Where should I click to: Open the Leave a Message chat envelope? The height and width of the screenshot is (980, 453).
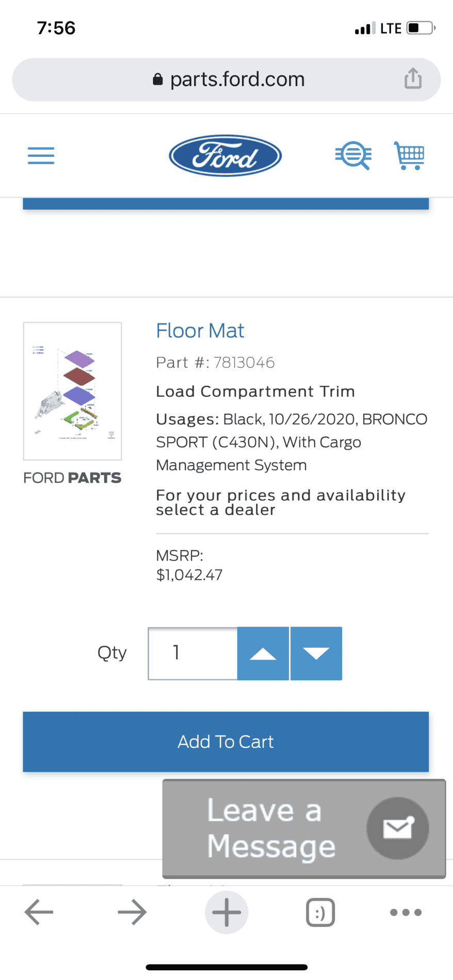point(398,827)
